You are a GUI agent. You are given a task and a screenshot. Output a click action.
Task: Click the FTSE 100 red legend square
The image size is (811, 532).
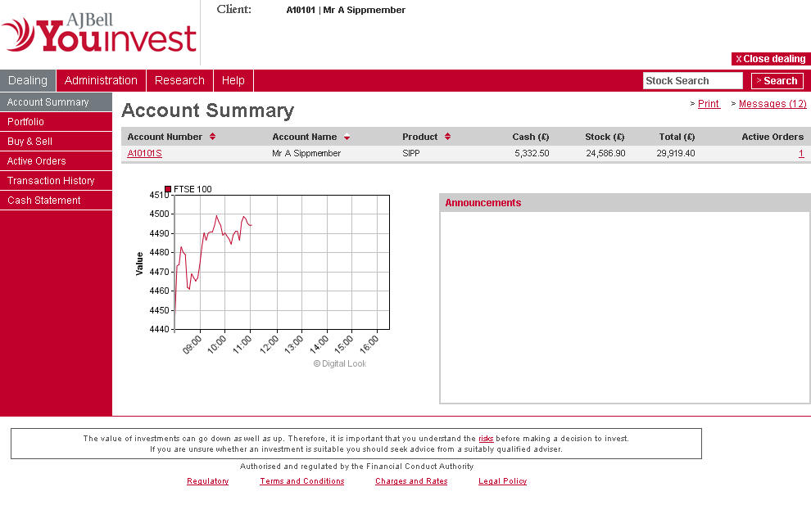pos(168,189)
